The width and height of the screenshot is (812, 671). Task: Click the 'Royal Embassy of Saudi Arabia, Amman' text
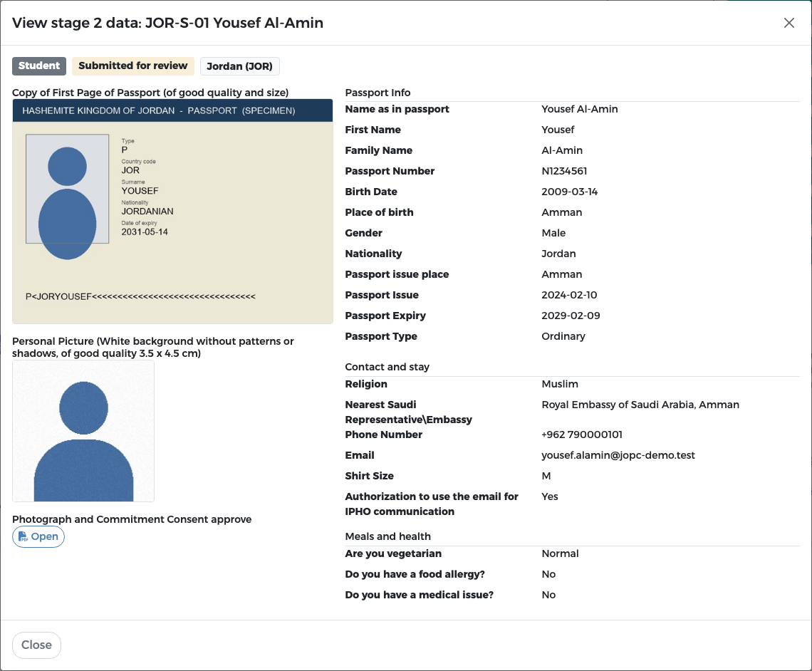pyautogui.click(x=640, y=405)
